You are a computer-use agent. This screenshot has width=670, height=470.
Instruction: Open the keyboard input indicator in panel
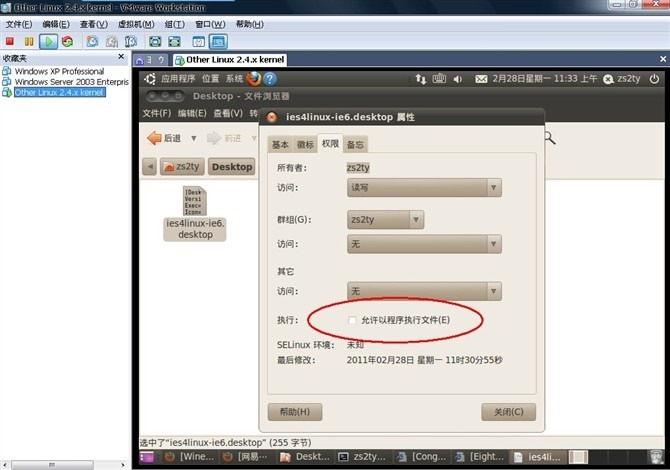pyautogui.click(x=439, y=79)
